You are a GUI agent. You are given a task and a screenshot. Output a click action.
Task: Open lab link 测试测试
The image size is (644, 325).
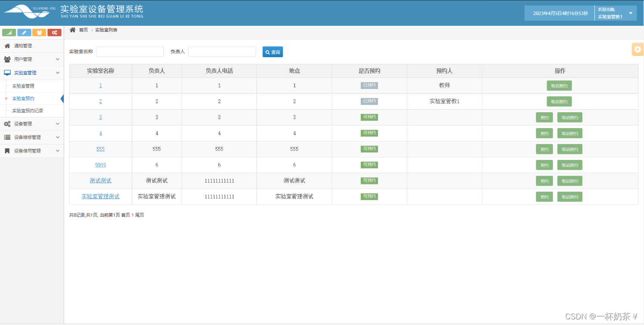(101, 181)
